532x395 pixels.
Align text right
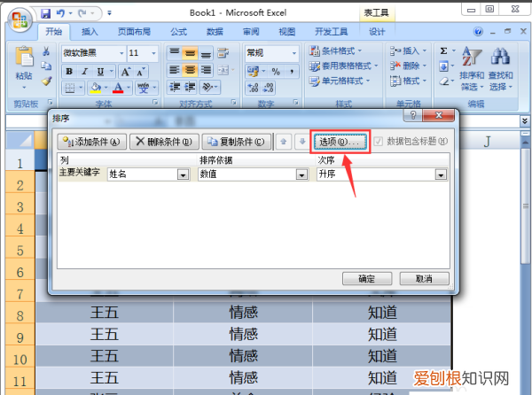pyautogui.click(x=206, y=70)
